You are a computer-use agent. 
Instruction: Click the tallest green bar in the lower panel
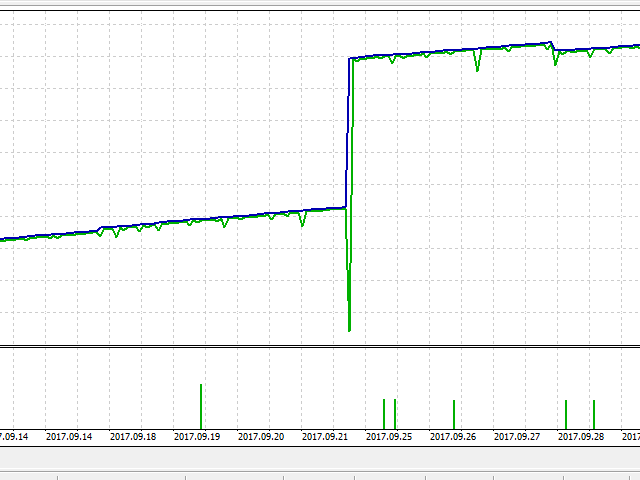click(201, 405)
